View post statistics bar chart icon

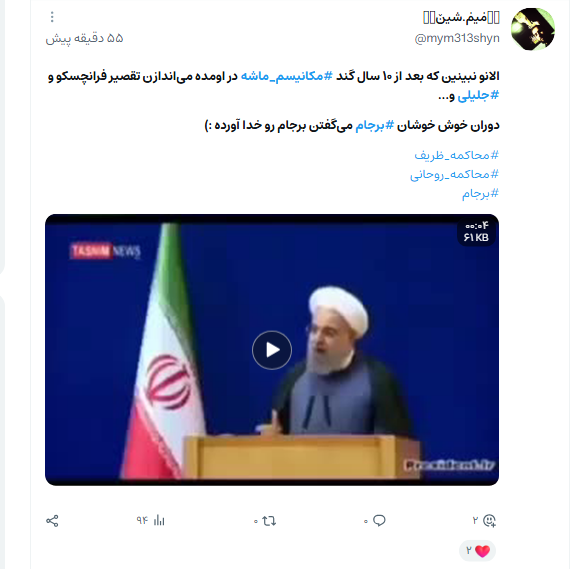[159, 520]
